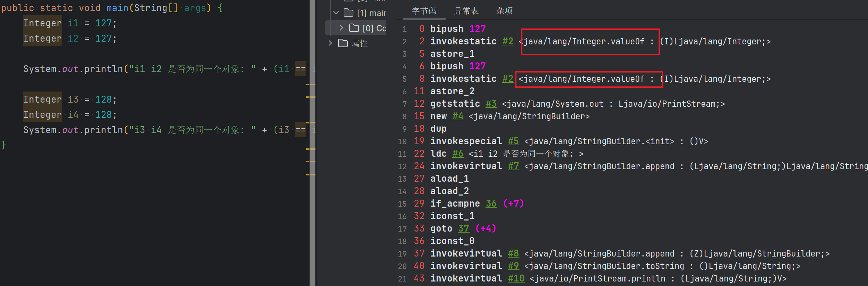
Task: Click the #5 link on invokespecial line
Action: pos(513,141)
